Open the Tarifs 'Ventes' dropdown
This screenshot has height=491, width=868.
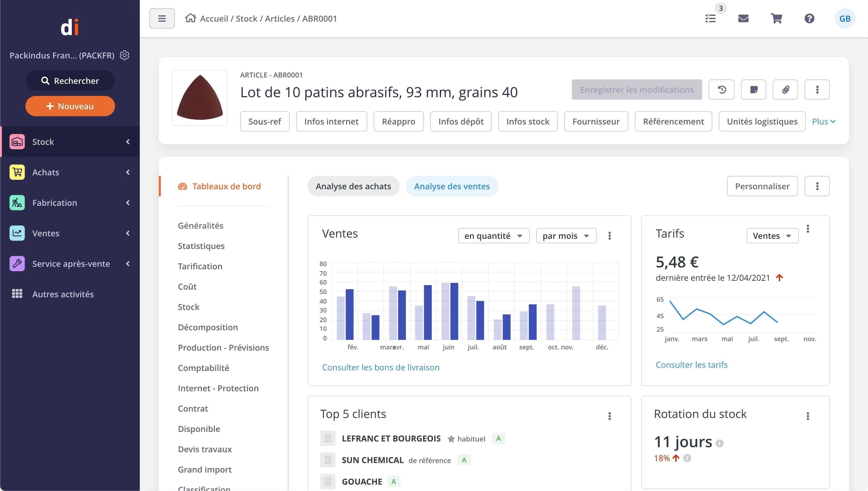point(772,236)
